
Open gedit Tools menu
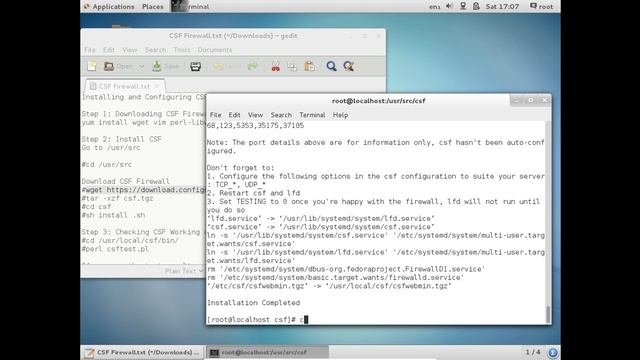[x=182, y=50]
